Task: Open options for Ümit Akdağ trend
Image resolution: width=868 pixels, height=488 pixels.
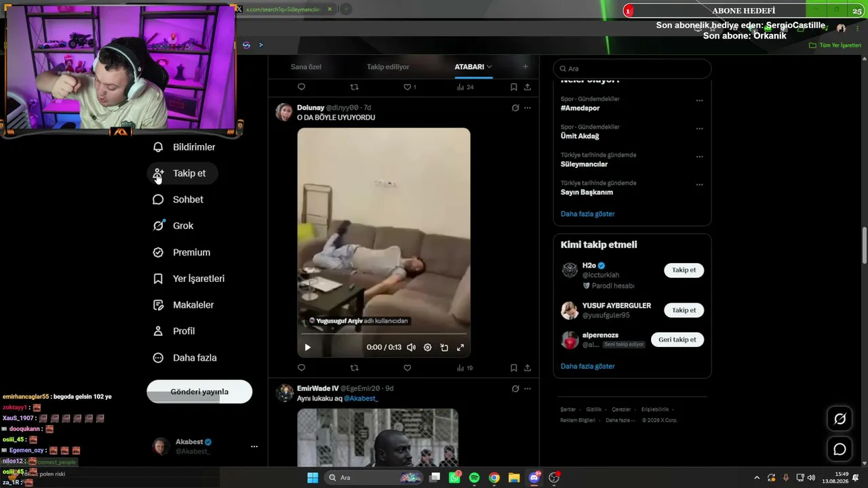Action: click(x=699, y=129)
